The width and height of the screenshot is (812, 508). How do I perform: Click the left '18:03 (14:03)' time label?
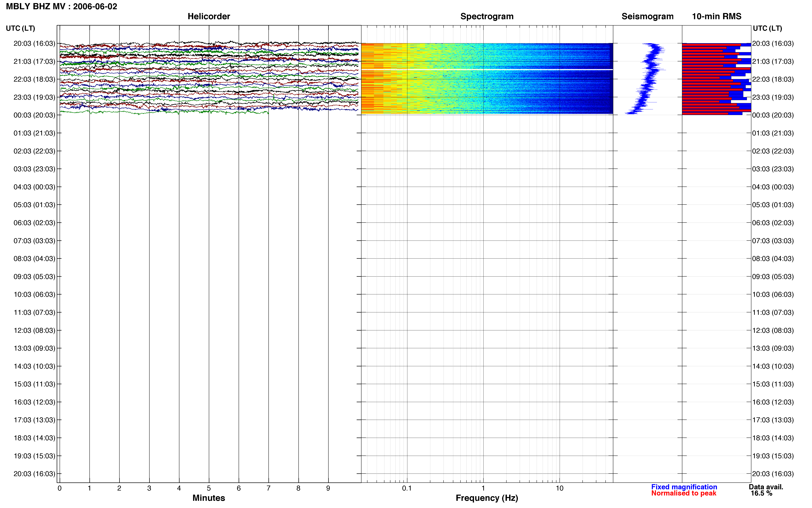[x=34, y=438]
